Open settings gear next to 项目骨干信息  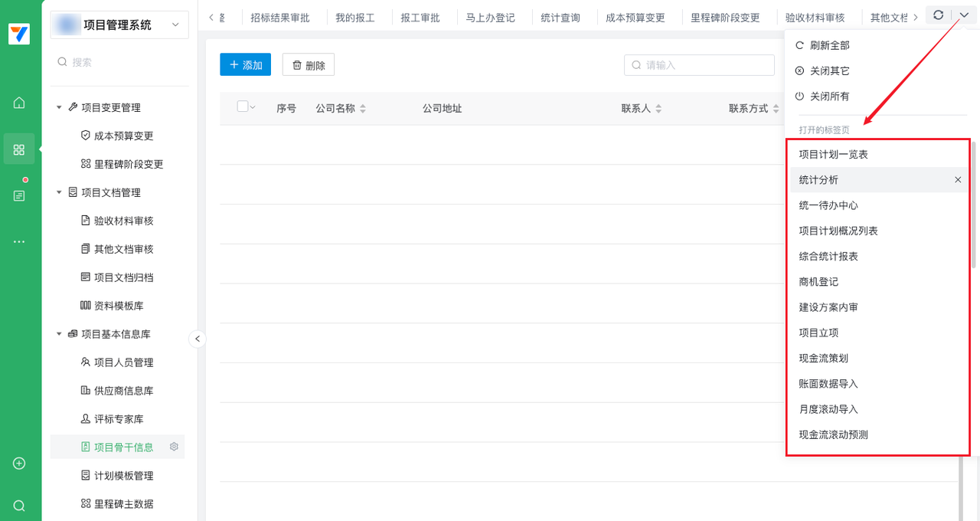click(x=174, y=447)
